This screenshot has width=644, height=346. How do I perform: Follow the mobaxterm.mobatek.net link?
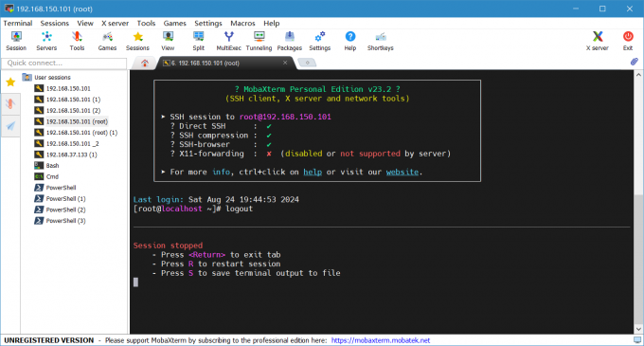click(x=381, y=340)
